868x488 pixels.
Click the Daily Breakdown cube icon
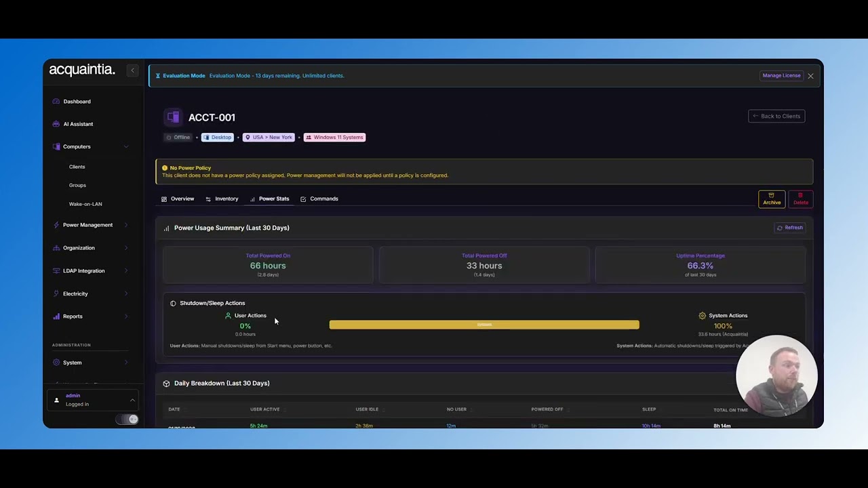(x=166, y=384)
